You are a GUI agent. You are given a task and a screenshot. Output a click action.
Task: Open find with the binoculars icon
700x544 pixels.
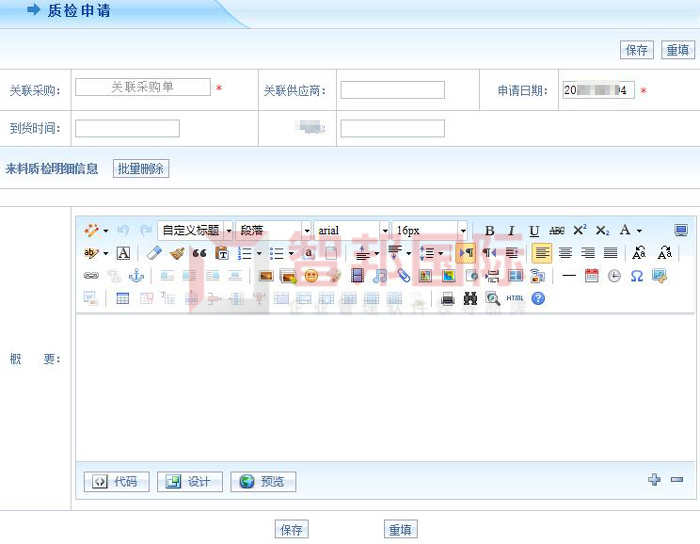click(x=470, y=298)
